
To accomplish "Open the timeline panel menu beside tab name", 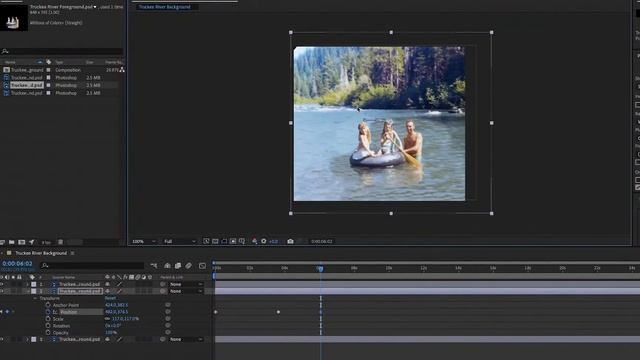I will [x=73, y=253].
